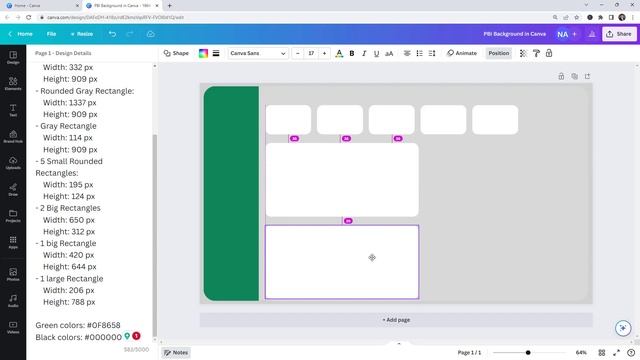The height and width of the screenshot is (360, 640).
Task: Click the copy style paint roller
Action: coord(536,53)
